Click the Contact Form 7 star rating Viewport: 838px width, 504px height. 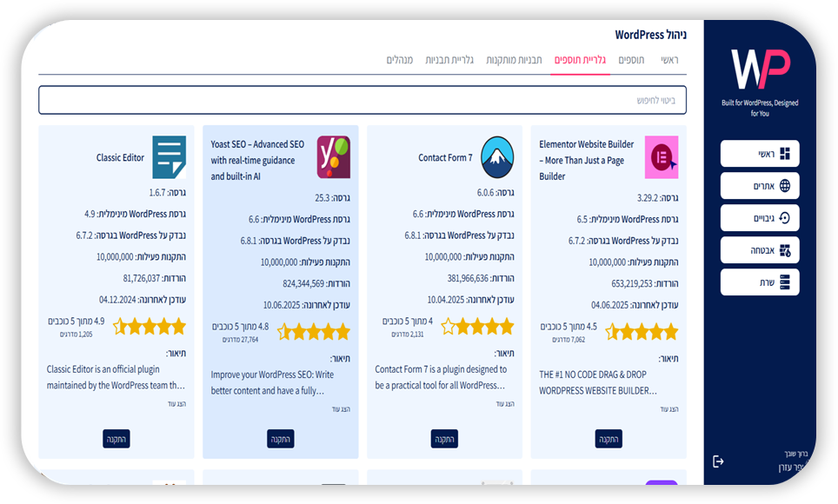[478, 327]
